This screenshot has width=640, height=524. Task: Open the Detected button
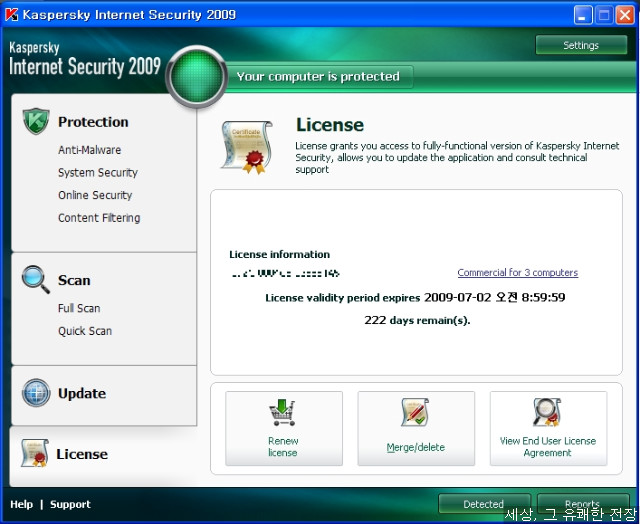pos(484,504)
